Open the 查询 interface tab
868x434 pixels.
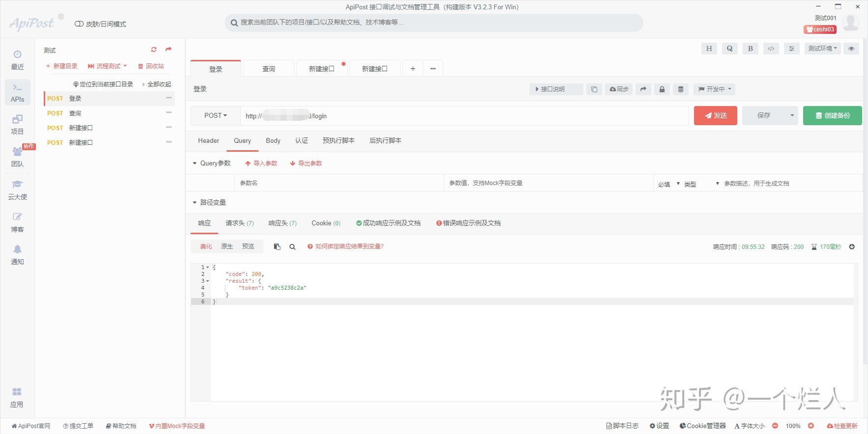coord(269,69)
